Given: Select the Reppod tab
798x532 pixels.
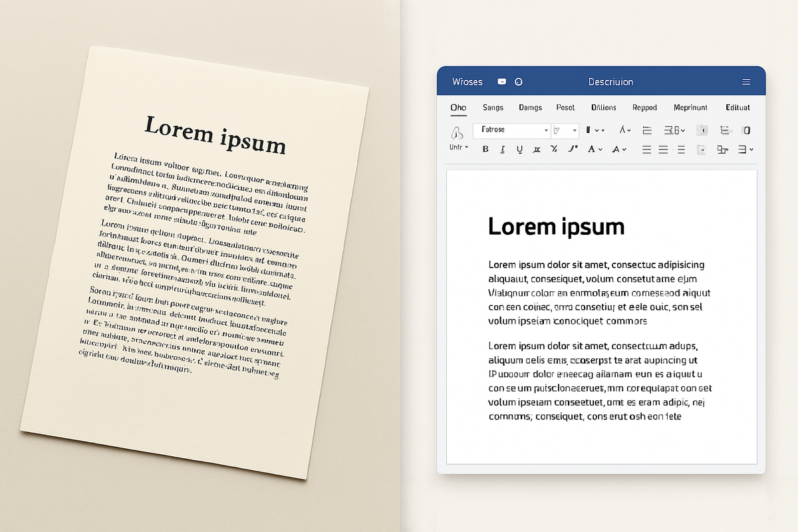Looking at the screenshot, I should (x=645, y=107).
